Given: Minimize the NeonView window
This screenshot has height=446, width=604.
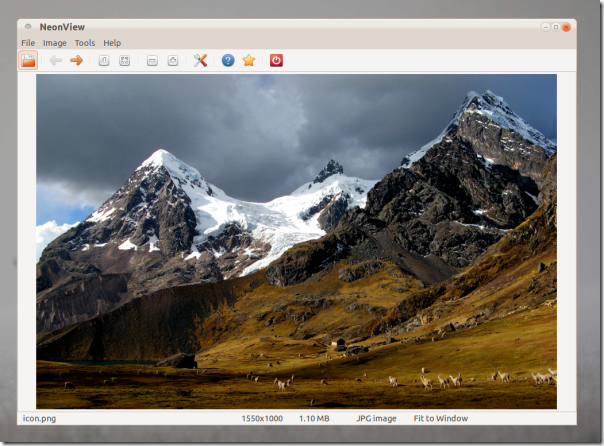Looking at the screenshot, I should tap(545, 27).
